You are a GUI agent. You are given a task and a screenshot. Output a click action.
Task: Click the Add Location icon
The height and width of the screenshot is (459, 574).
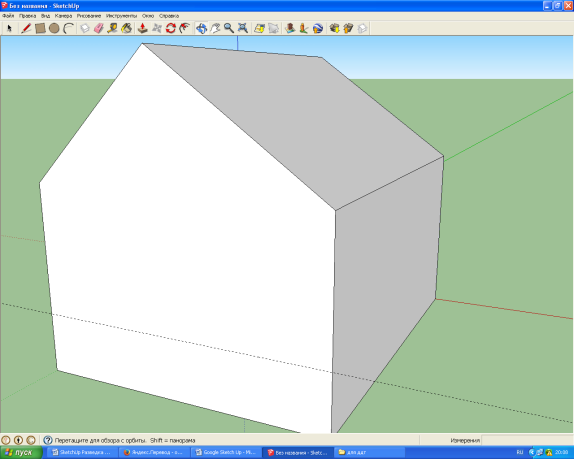pos(260,28)
